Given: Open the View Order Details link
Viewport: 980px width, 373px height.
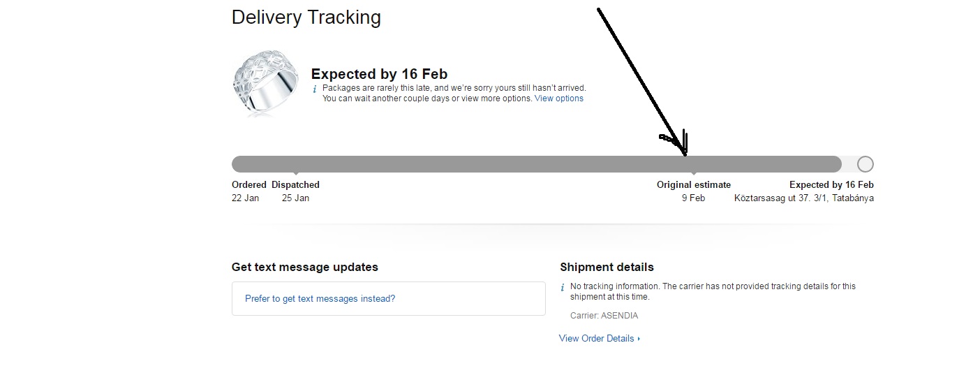Looking at the screenshot, I should (596, 339).
